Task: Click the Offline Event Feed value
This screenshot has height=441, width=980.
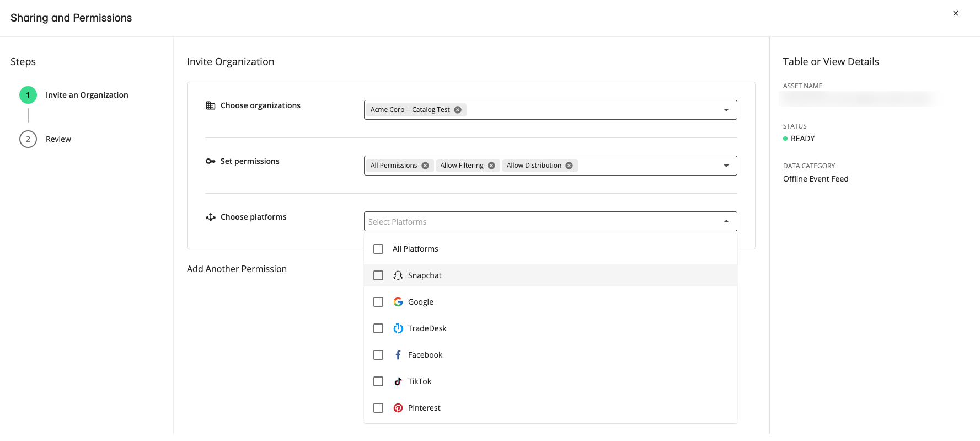Action: coord(816,179)
